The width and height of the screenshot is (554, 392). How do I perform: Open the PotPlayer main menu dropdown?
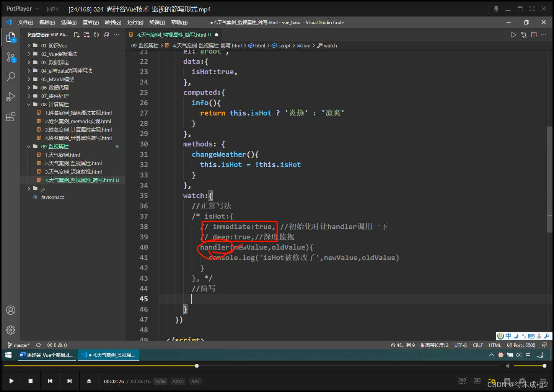tap(22, 9)
